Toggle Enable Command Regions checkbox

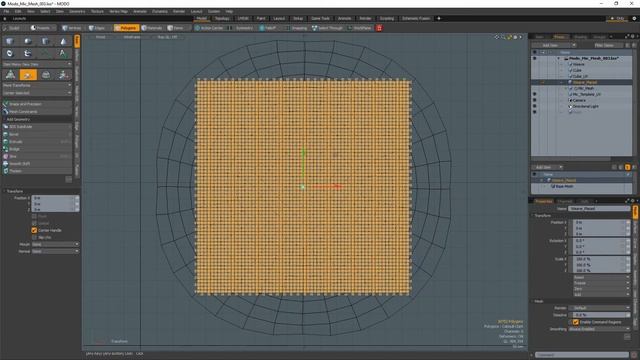576,322
